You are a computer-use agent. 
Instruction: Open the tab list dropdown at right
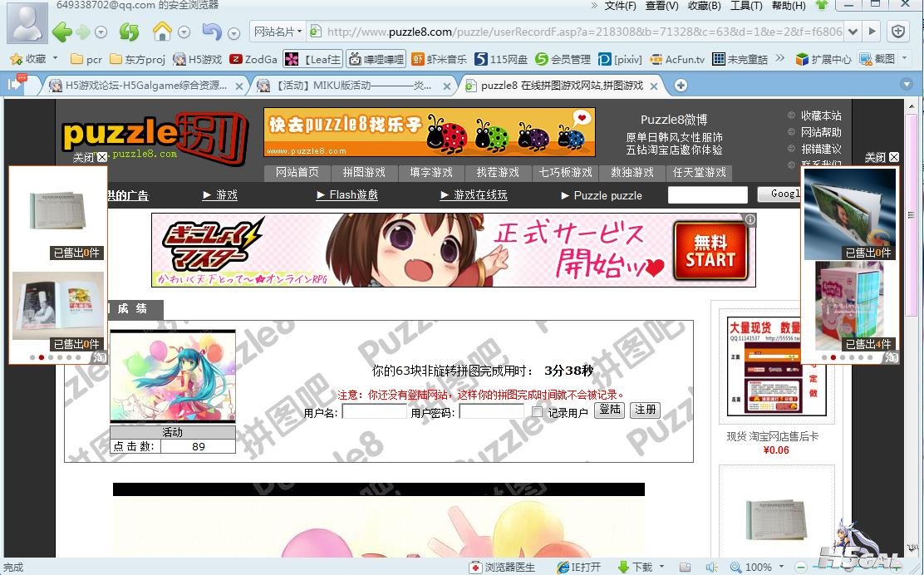coord(907,85)
